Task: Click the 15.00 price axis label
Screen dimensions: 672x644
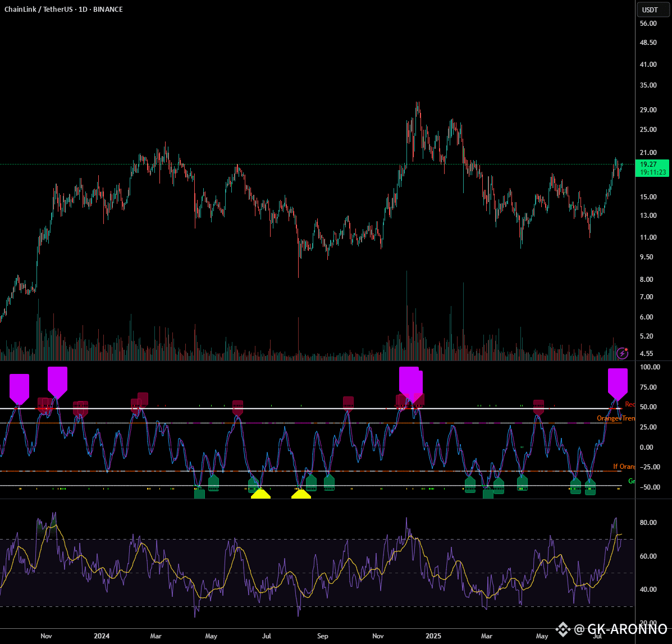Action: (x=648, y=197)
